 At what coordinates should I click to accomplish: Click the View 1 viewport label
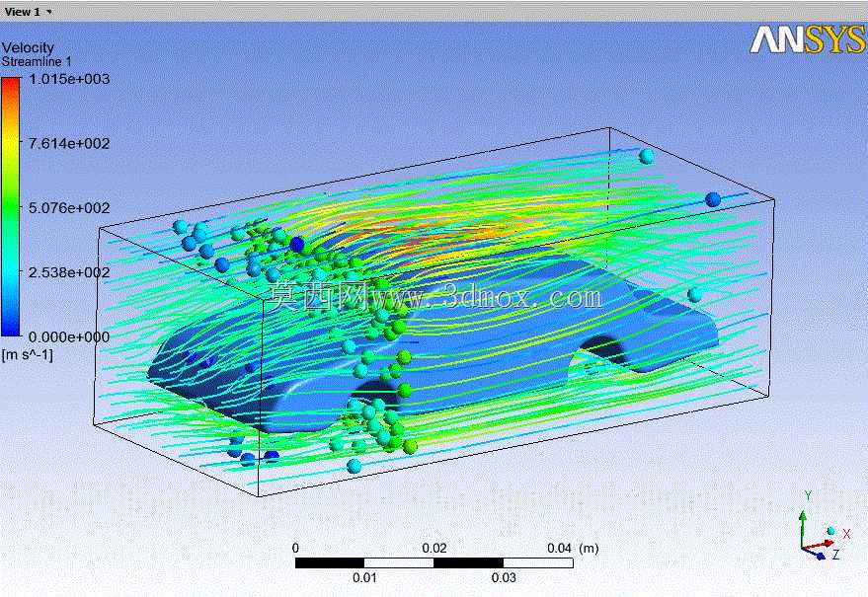[x=22, y=12]
